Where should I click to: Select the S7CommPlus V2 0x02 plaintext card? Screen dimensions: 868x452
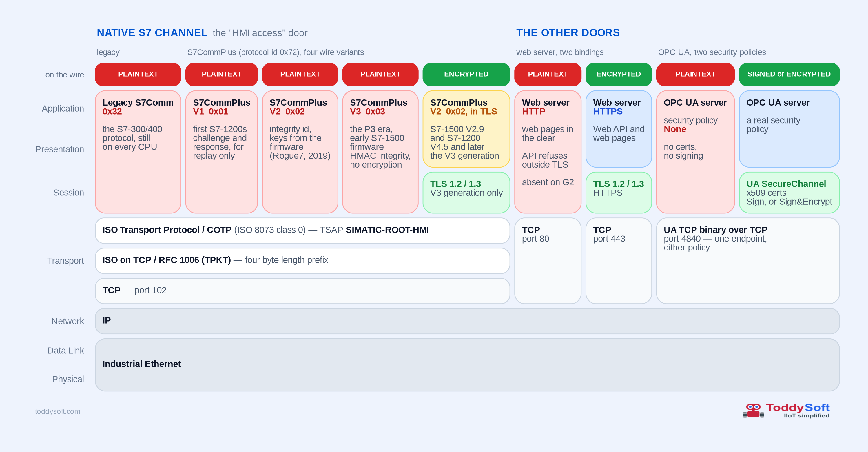point(300,152)
